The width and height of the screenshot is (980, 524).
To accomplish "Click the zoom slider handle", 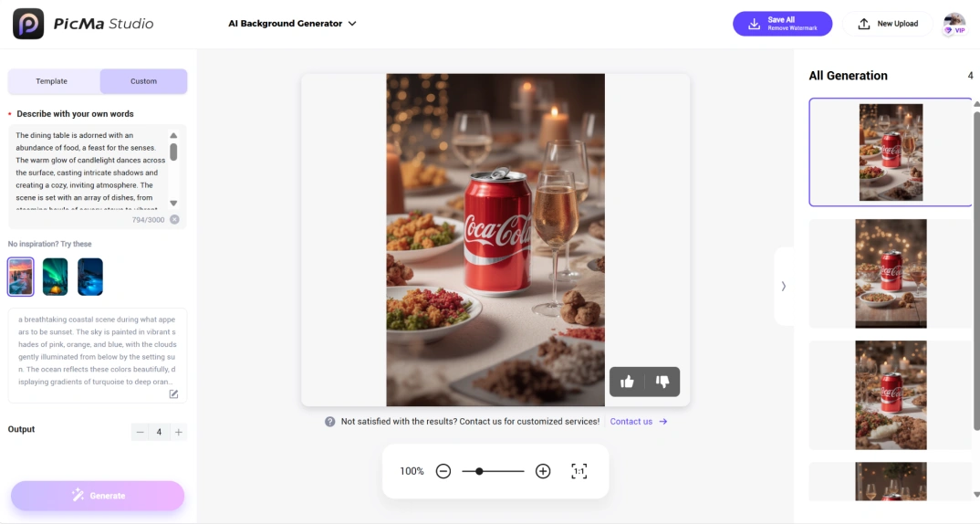I will coord(479,471).
